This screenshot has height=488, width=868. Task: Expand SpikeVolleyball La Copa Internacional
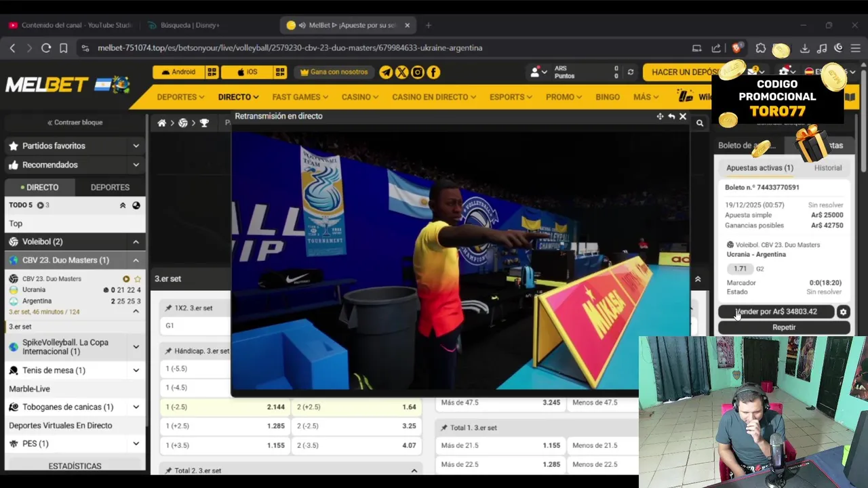tap(136, 347)
